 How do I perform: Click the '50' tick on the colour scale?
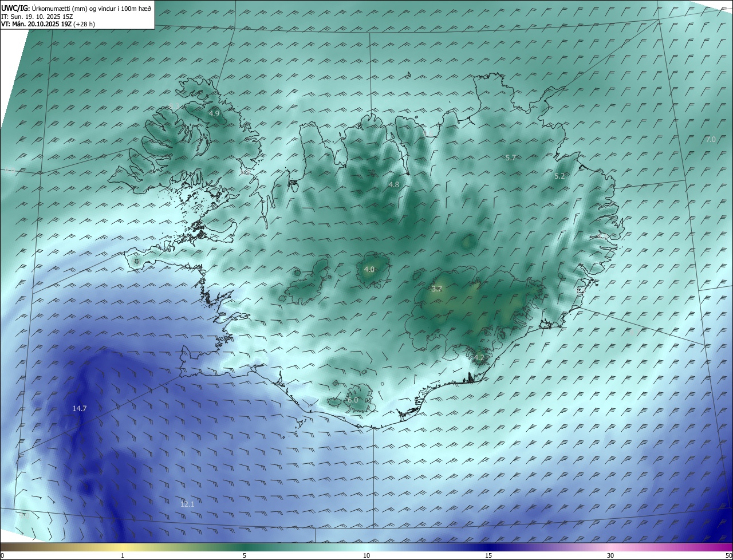(728, 555)
